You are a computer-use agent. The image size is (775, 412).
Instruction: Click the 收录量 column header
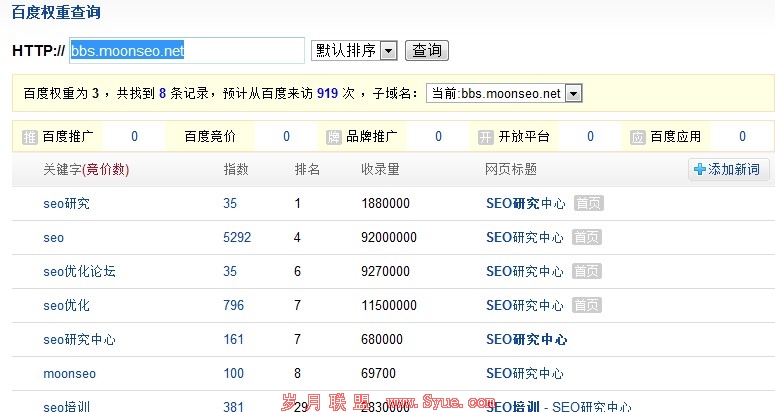click(380, 169)
